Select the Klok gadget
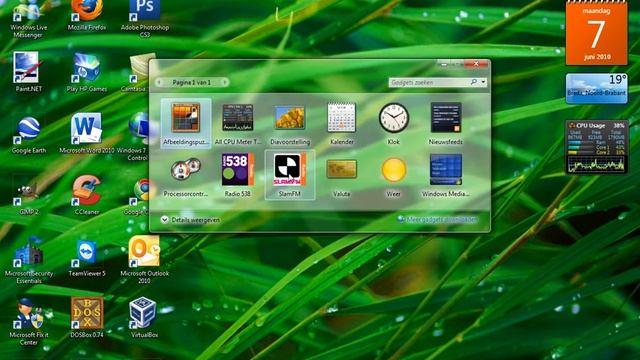The width and height of the screenshot is (640, 360). point(393,123)
